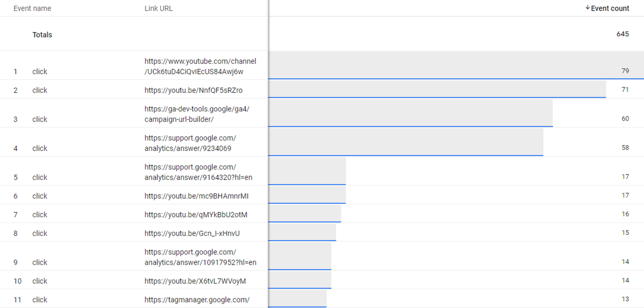Open the tagmanager.google.com link
Image resolution: width=644 pixels, height=308 pixels.
(196, 299)
